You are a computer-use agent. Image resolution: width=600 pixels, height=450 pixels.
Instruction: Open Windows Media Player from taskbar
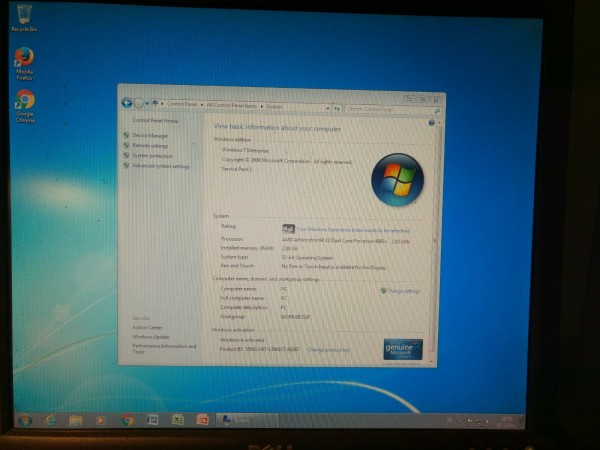pyautogui.click(x=101, y=421)
